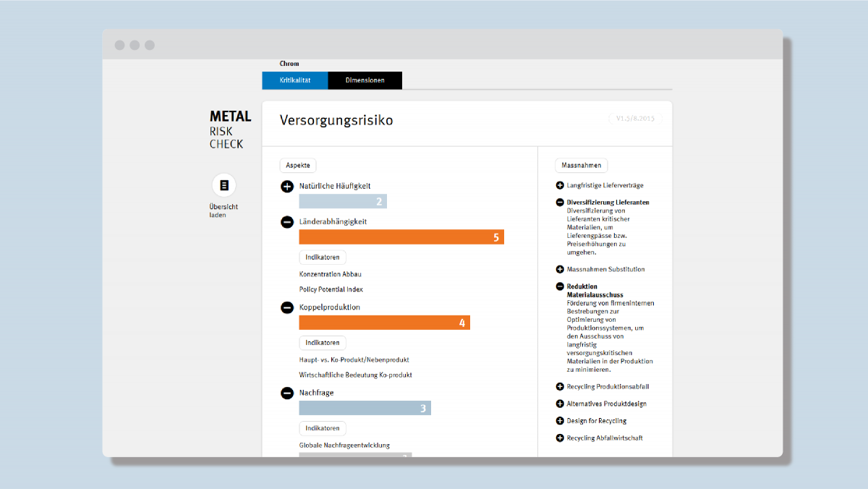Expand Massnahmen Substitution plus icon
Viewport: 868px width, 489px height.
[x=560, y=269]
